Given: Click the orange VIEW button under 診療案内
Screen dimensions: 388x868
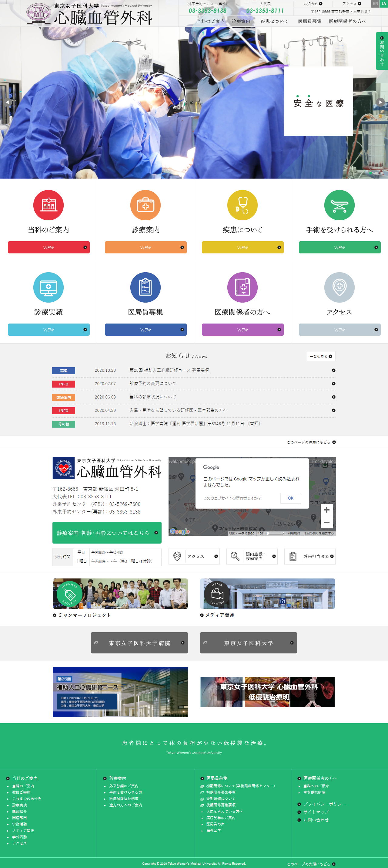Looking at the screenshot, I should click(145, 247).
